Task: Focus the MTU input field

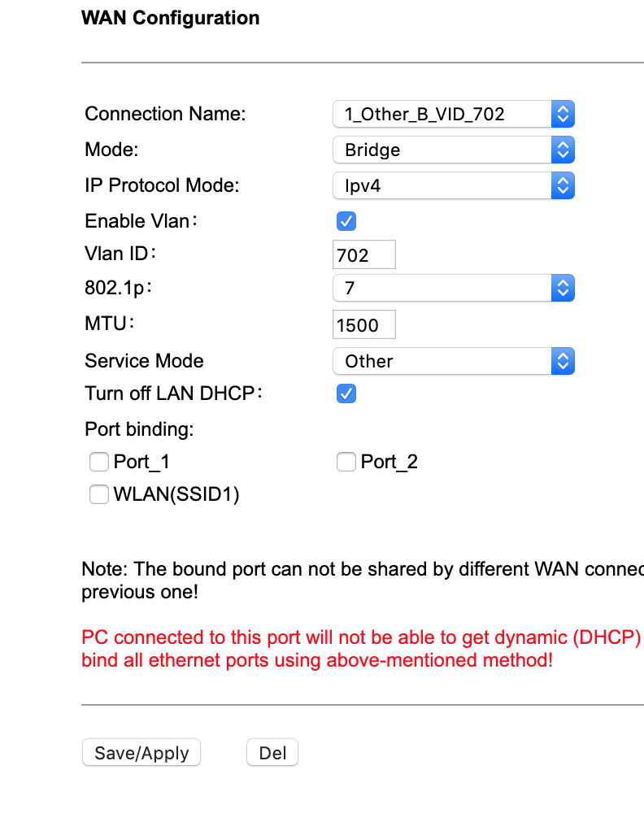Action: point(364,325)
